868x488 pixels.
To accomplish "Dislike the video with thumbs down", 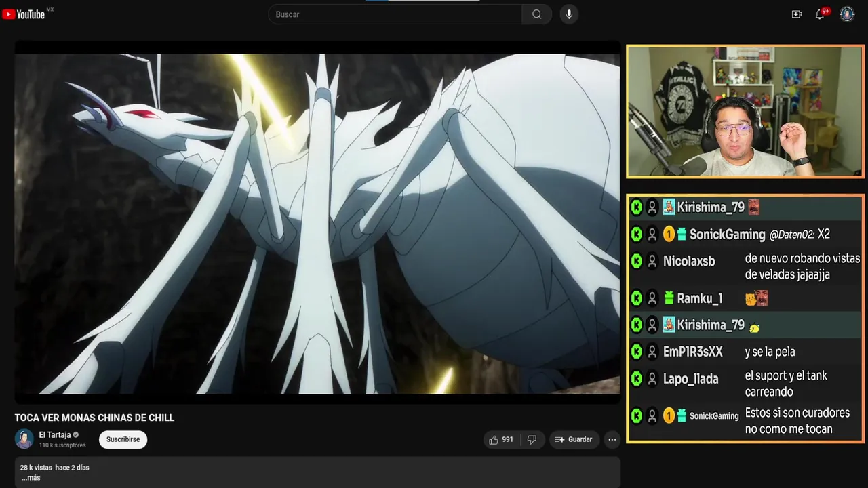I will click(x=532, y=440).
